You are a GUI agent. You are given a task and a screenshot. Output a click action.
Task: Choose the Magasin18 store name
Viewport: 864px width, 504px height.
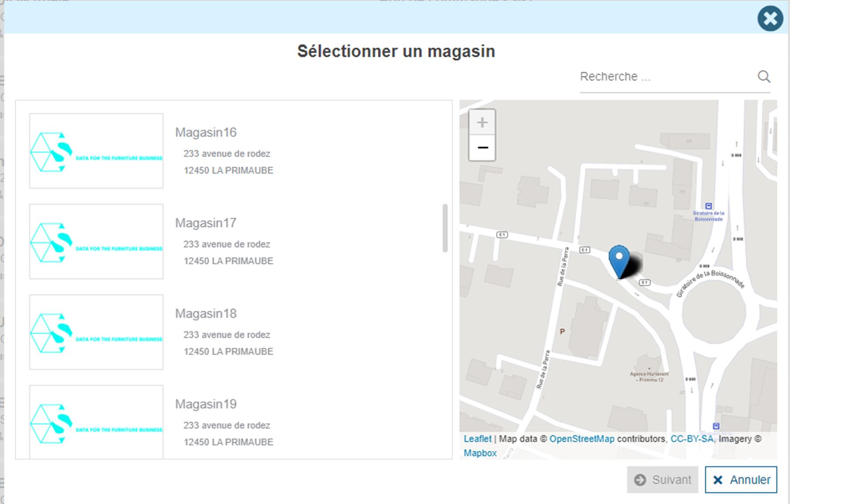point(206,313)
